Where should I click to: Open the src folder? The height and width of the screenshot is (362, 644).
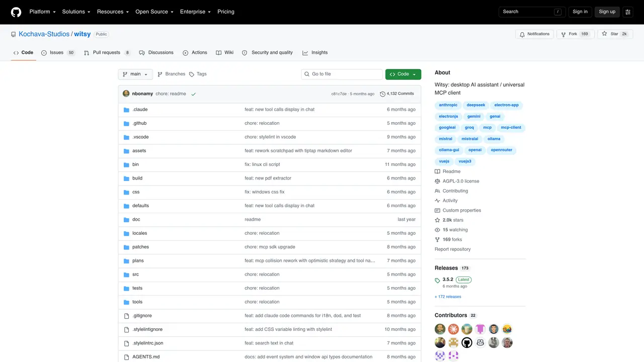click(x=135, y=275)
